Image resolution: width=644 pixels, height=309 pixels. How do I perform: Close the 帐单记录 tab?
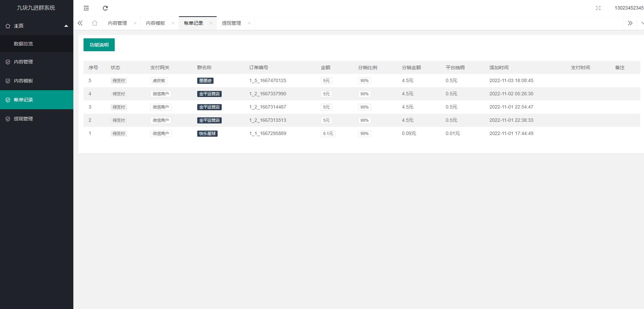pyautogui.click(x=211, y=23)
